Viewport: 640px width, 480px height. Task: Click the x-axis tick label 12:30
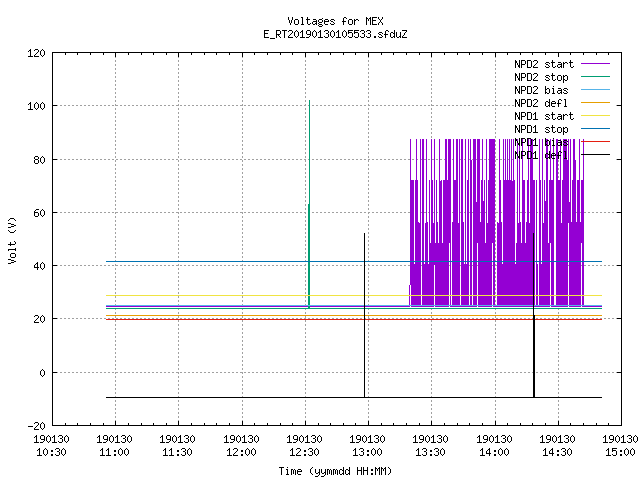[x=304, y=452]
